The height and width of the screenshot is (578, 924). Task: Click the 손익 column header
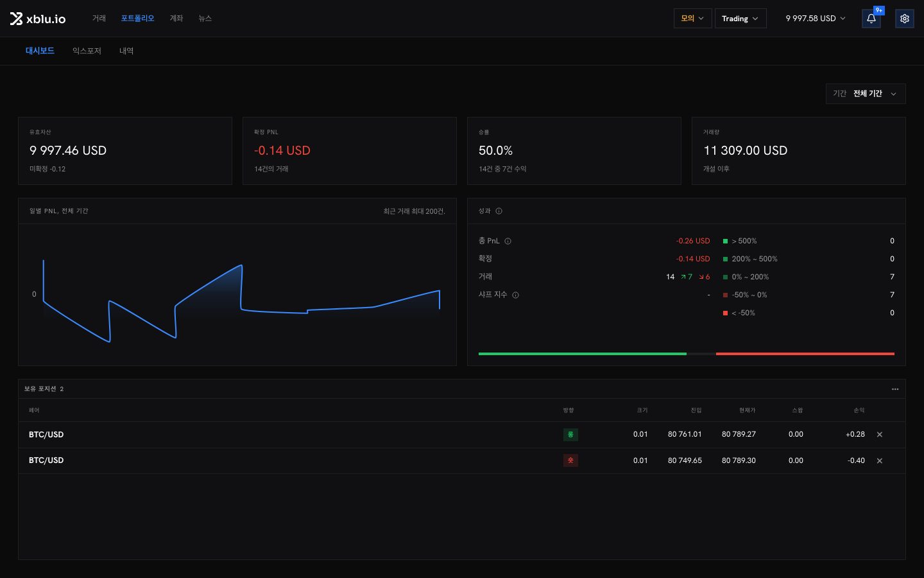(x=859, y=410)
